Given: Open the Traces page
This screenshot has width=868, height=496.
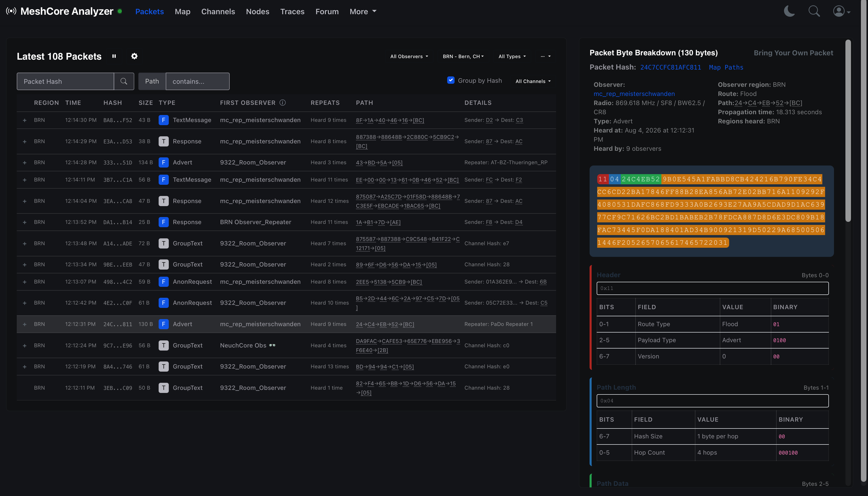Looking at the screenshot, I should click(292, 12).
